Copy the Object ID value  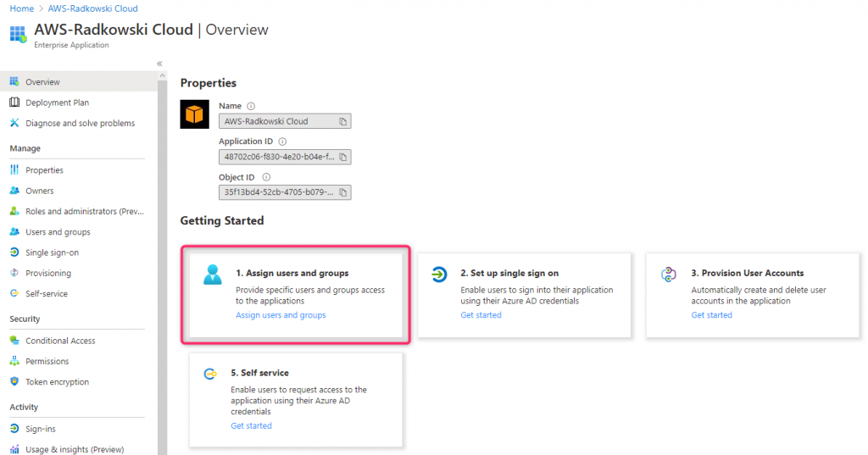coord(343,192)
